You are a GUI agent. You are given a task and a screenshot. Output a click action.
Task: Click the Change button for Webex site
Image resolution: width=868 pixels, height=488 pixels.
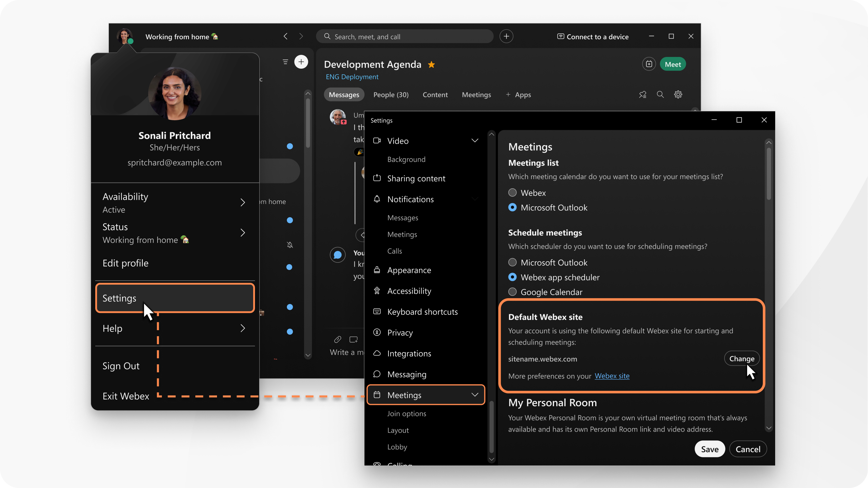742,358
